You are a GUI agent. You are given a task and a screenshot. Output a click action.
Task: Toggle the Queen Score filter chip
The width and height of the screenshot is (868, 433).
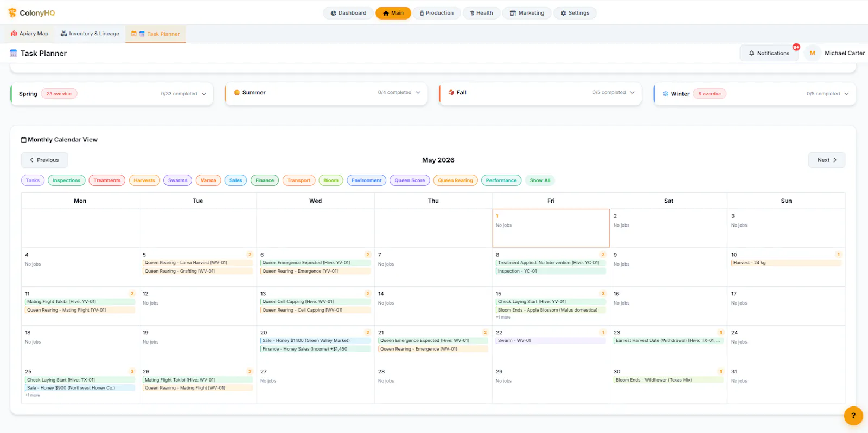(410, 180)
